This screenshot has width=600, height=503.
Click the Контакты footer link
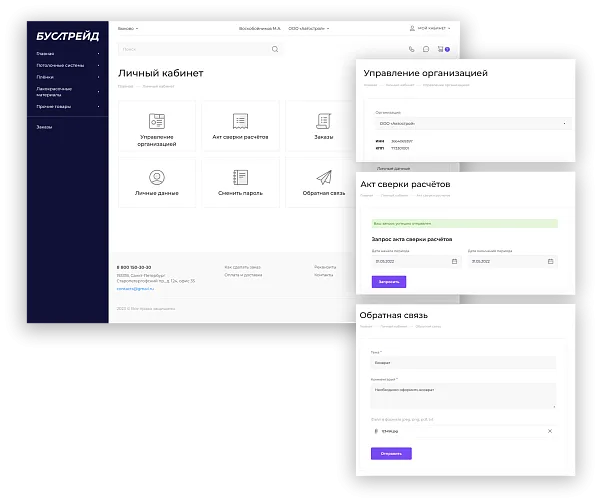(x=323, y=275)
